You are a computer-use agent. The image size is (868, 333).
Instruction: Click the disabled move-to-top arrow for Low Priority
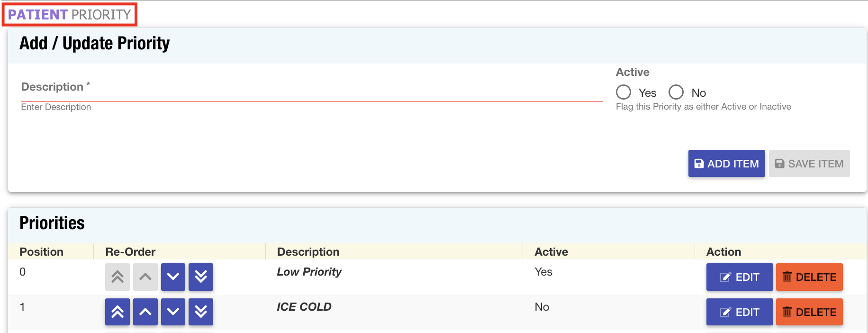tap(118, 277)
